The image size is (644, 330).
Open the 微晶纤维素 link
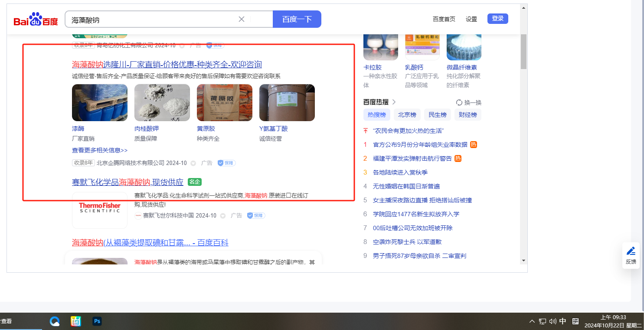(462, 67)
